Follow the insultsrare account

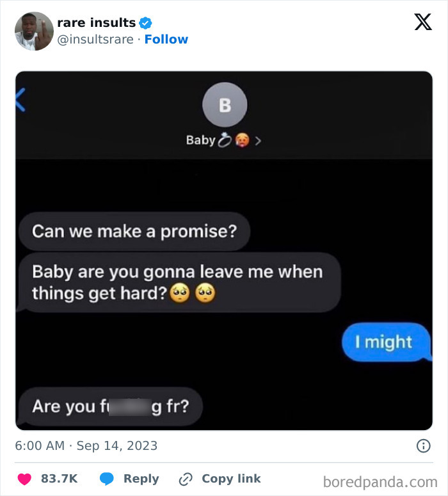(x=166, y=40)
